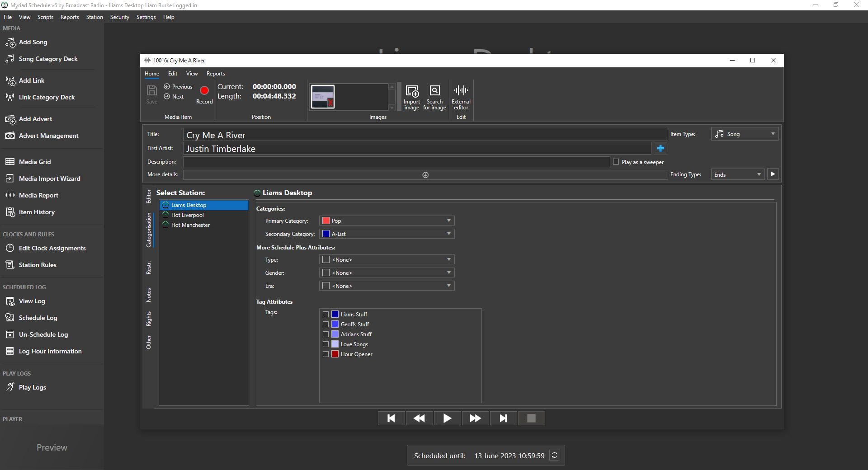Open the External editor
This screenshot has width=868, height=470.
point(461,97)
